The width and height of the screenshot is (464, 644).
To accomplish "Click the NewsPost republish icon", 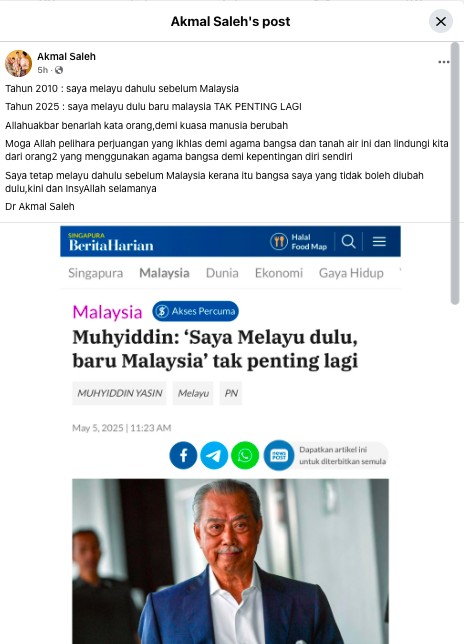I will coord(279,455).
